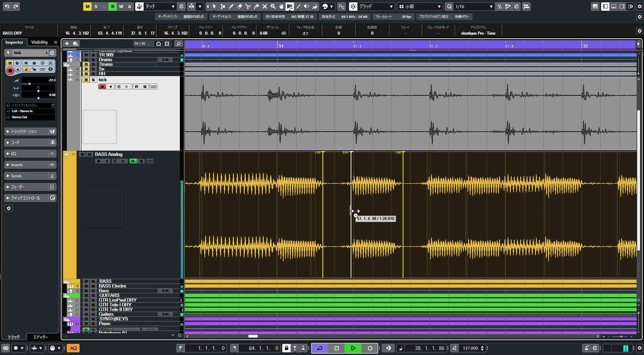644x355 pixels.
Task: Enable record arm on the kick track inspector
Action: pos(10,71)
